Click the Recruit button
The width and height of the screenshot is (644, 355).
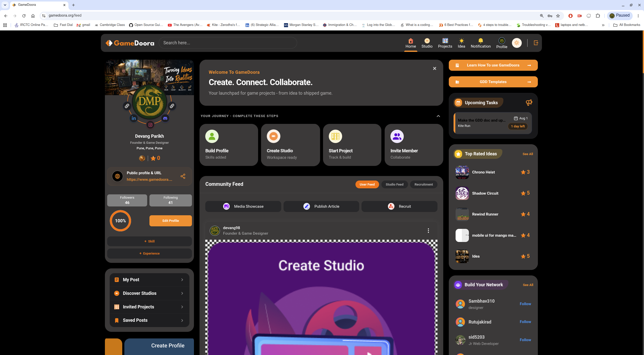click(399, 206)
